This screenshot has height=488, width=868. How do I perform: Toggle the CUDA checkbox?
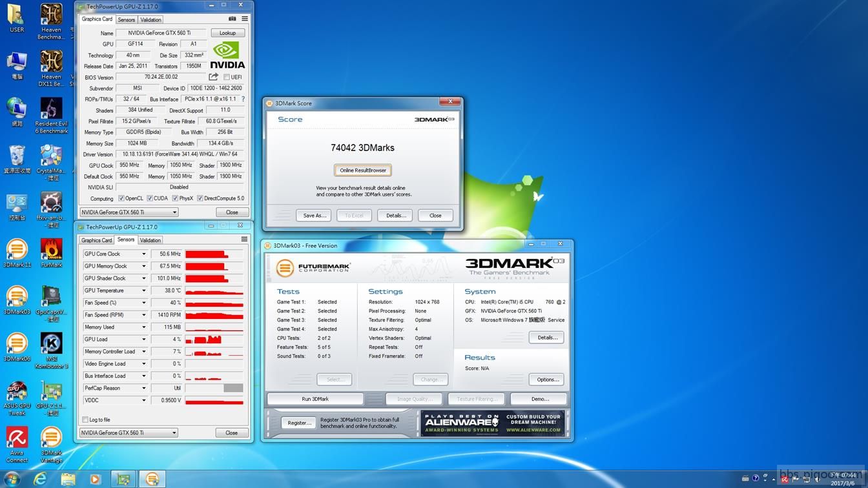point(150,198)
